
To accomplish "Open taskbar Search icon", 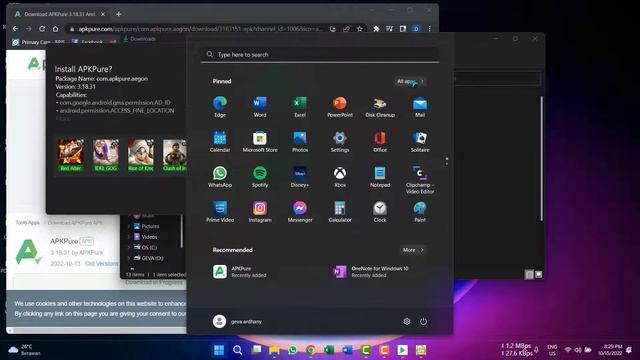I will pos(237,350).
